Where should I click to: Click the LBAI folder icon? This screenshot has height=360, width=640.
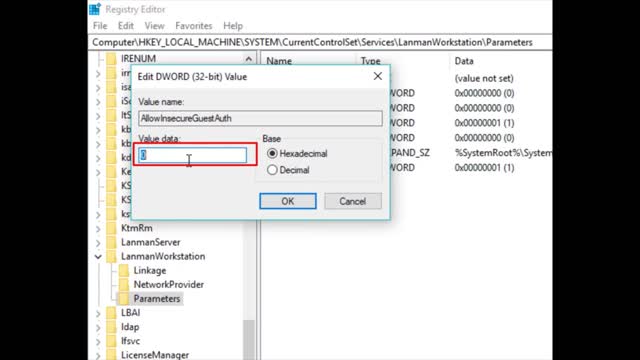111,313
